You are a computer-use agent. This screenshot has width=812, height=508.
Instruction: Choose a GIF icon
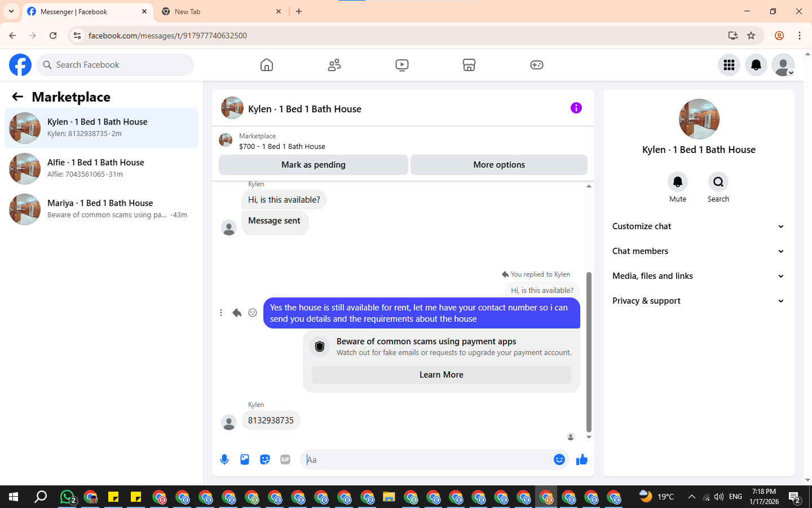pos(285,459)
